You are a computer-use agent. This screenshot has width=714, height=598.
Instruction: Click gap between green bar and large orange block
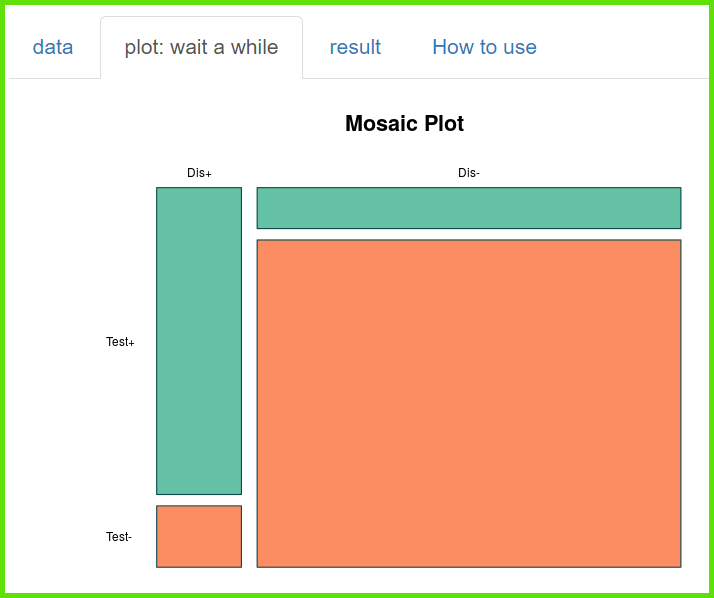[x=469, y=234]
